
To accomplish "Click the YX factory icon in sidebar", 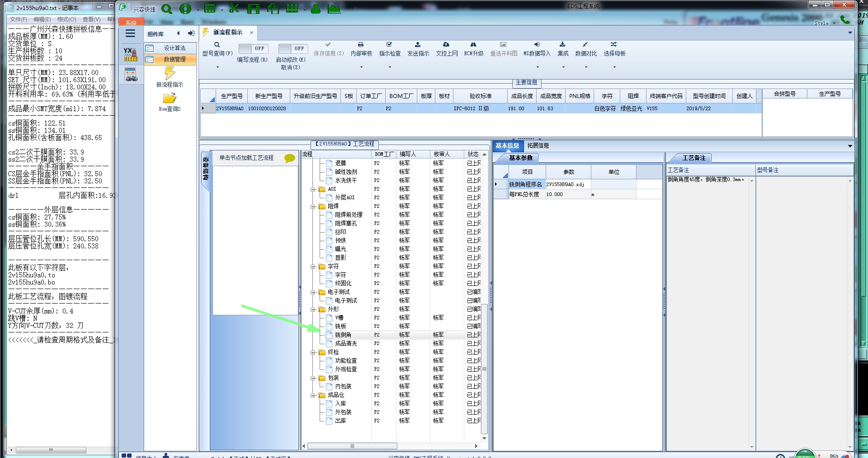I will (130, 54).
